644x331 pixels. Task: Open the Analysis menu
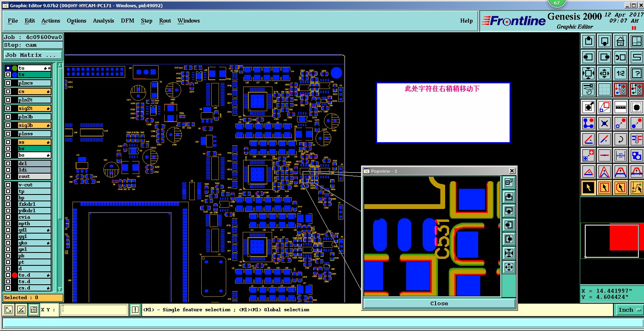click(103, 21)
